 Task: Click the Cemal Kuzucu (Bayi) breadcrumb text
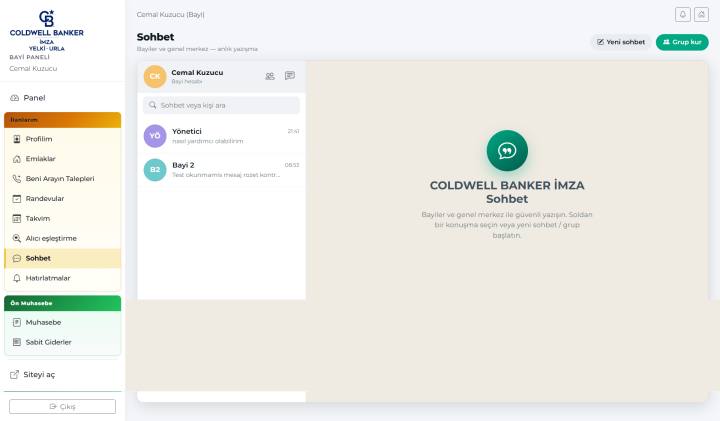(x=170, y=15)
